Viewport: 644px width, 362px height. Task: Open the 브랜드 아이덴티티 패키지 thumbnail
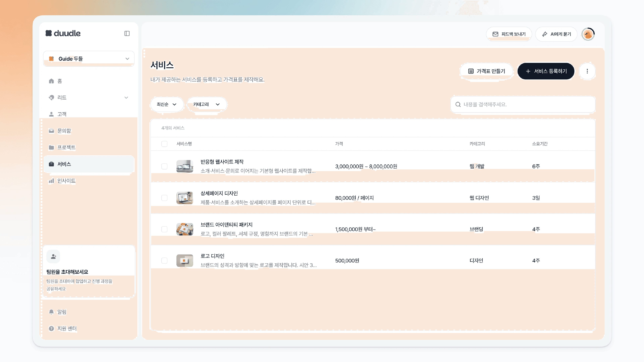coord(185,229)
